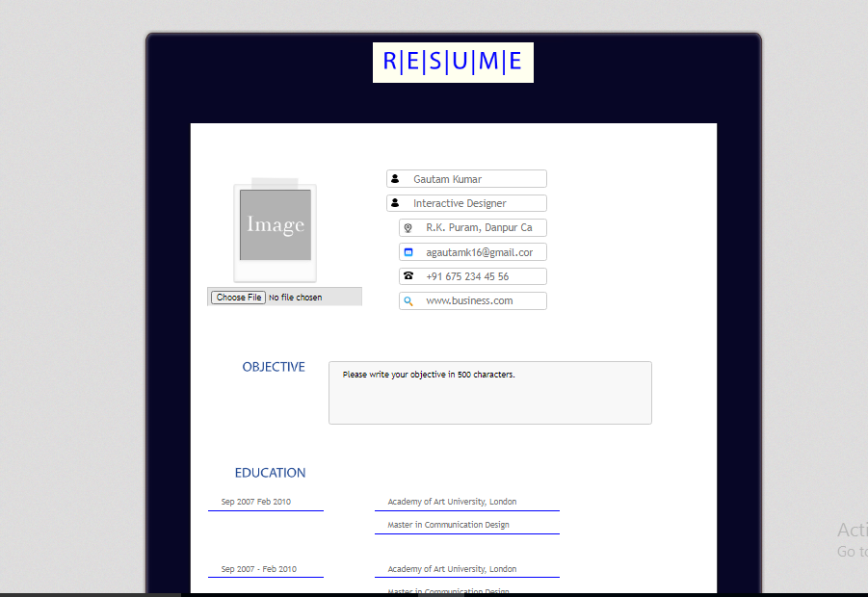Focus the Interactive Designer title field

tap(466, 203)
